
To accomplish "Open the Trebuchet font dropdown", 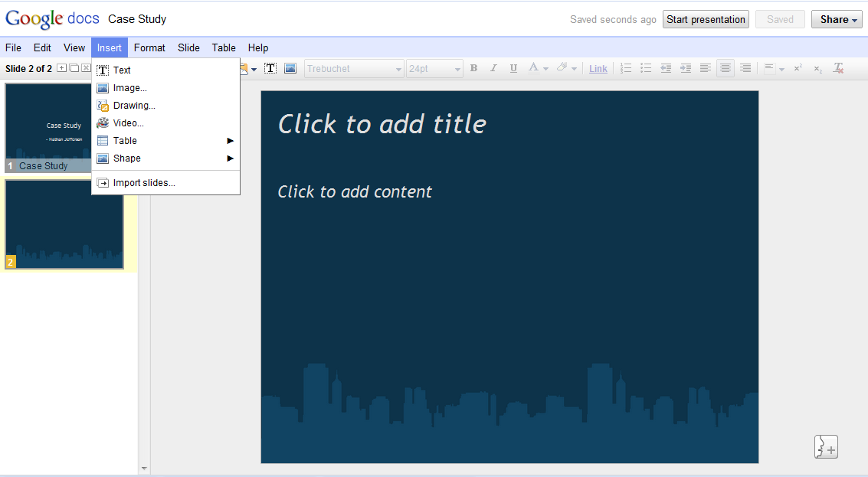I will click(354, 69).
